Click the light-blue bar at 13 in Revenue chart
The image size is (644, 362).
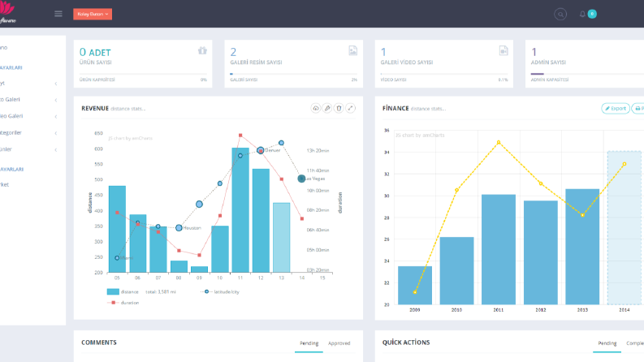click(281, 238)
